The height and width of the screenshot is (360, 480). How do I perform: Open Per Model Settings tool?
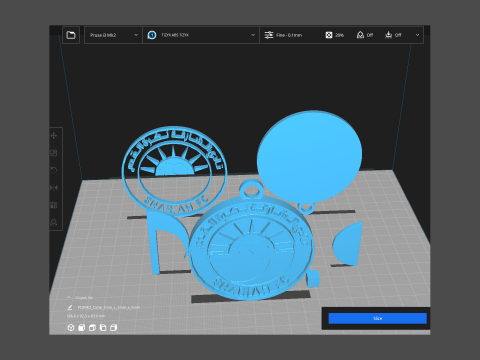[x=54, y=205]
